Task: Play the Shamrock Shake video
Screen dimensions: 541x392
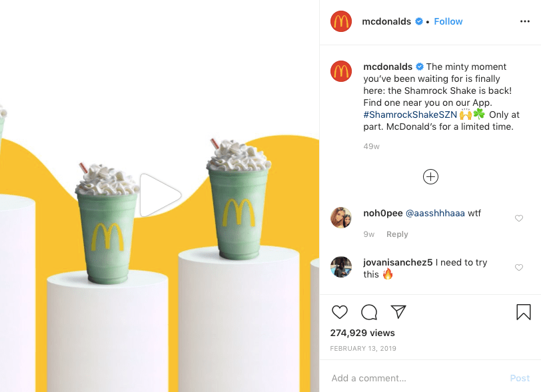Action: coord(161,195)
